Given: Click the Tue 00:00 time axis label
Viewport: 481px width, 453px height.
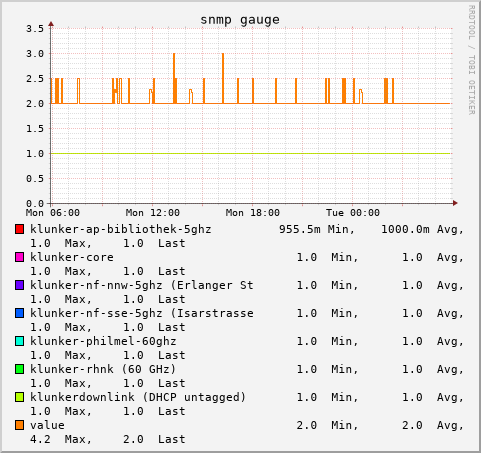Looking at the screenshot, I should click(353, 213).
